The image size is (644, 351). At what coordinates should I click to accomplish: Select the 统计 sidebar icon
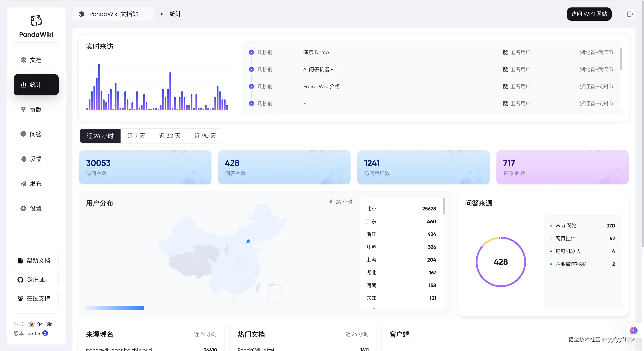click(x=23, y=85)
